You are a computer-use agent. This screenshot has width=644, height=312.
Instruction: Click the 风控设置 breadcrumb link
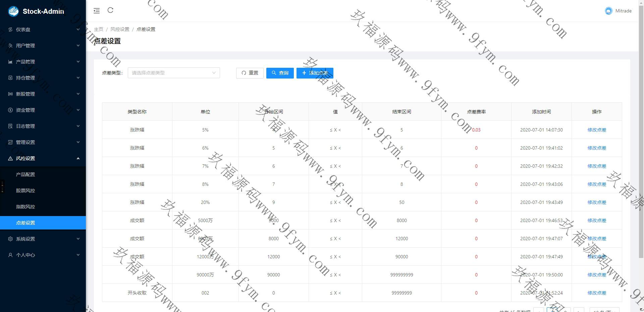pos(120,29)
